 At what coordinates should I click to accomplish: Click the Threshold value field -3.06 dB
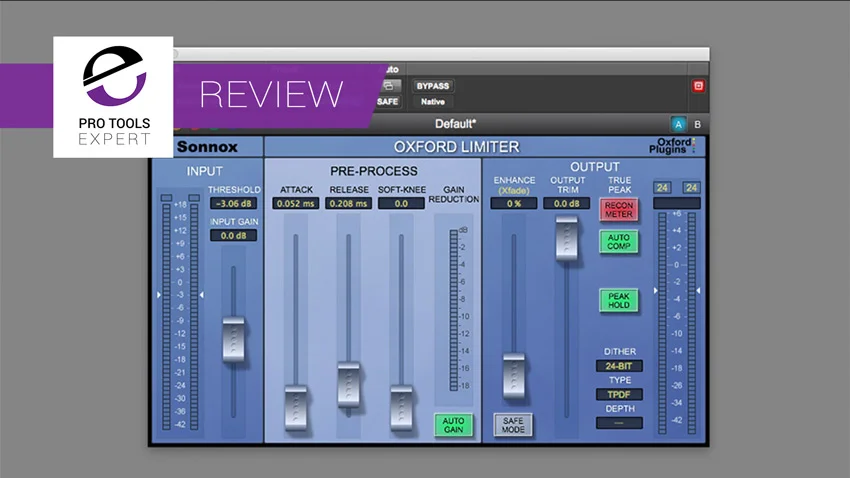tap(234, 204)
